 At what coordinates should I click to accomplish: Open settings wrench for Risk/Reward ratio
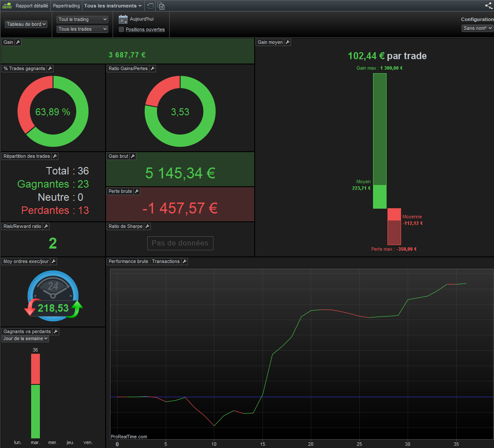click(46, 226)
